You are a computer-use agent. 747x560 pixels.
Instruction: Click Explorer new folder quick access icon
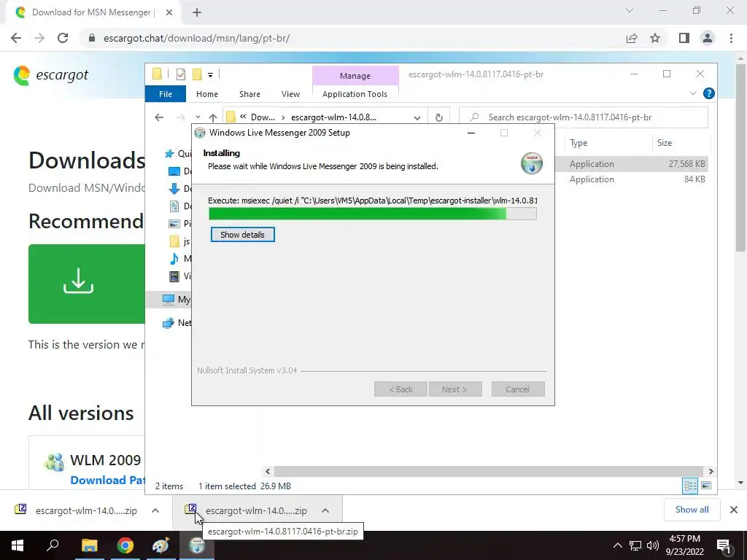click(197, 74)
